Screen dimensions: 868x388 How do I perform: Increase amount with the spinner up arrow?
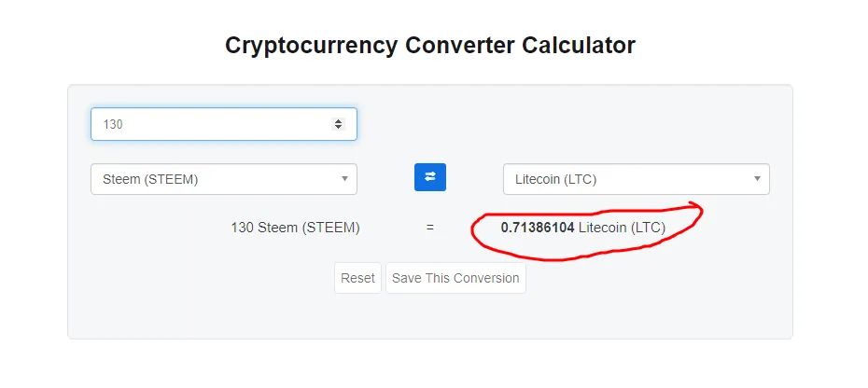pyautogui.click(x=338, y=120)
